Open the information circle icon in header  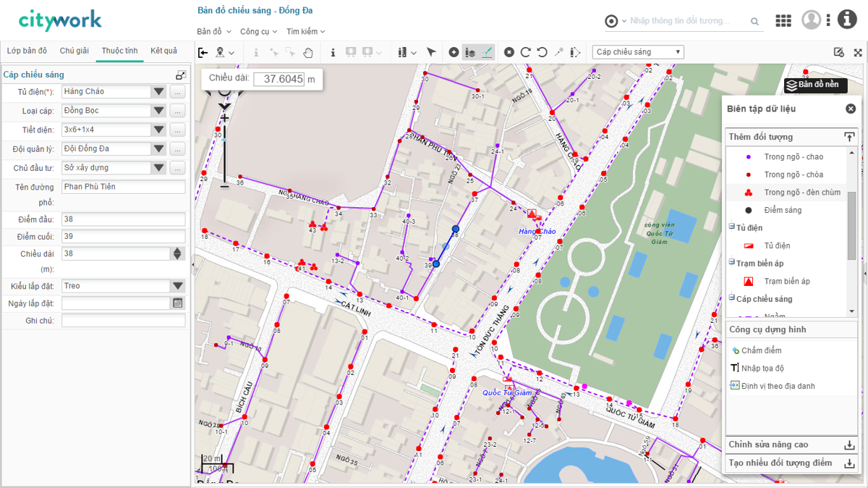pyautogui.click(x=847, y=20)
